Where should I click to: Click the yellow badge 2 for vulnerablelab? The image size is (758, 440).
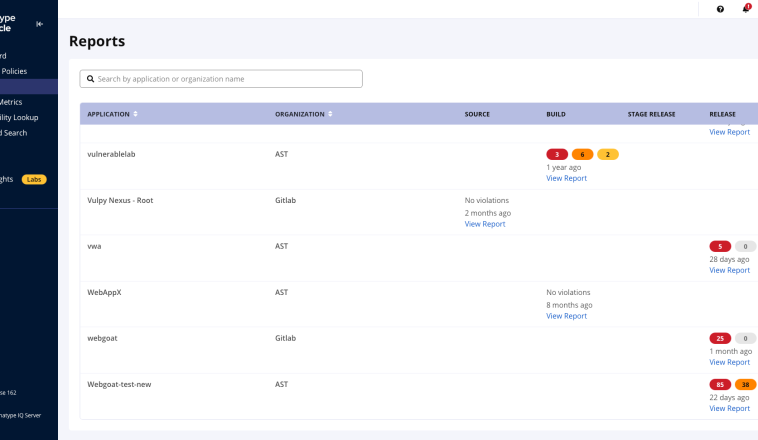608,154
